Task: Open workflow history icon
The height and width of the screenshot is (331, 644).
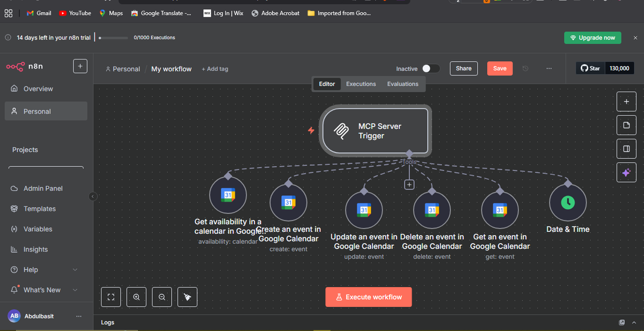Action: tap(525, 69)
